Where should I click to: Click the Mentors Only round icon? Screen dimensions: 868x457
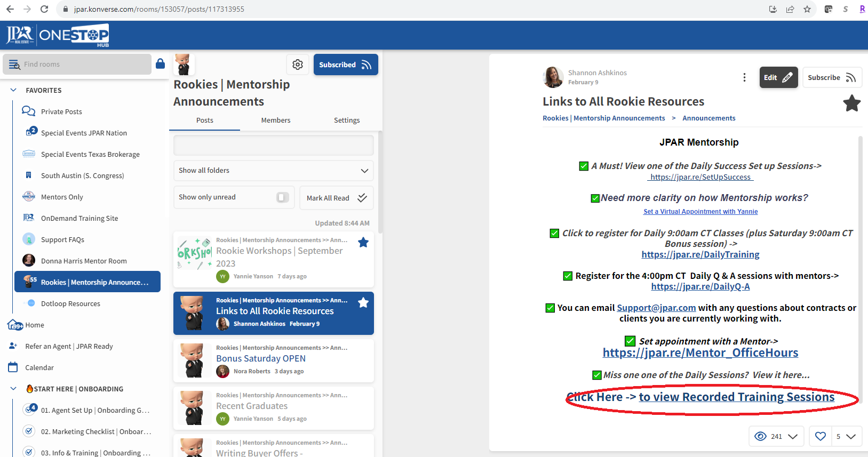[x=29, y=196]
